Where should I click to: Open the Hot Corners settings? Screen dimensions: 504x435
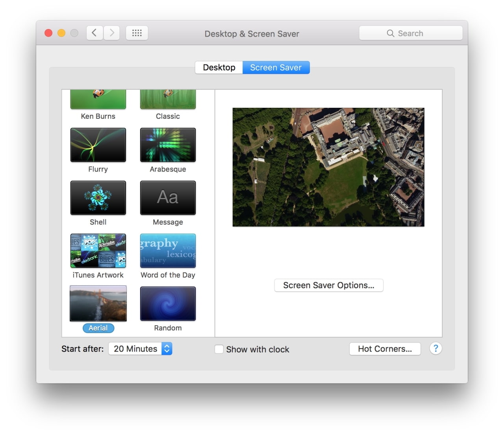[x=385, y=348]
